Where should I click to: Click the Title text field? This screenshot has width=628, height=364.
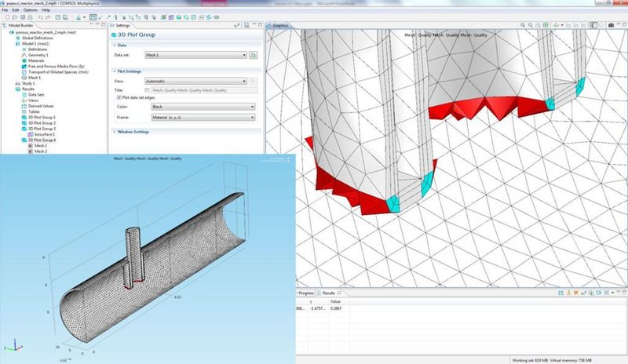pyautogui.click(x=204, y=89)
